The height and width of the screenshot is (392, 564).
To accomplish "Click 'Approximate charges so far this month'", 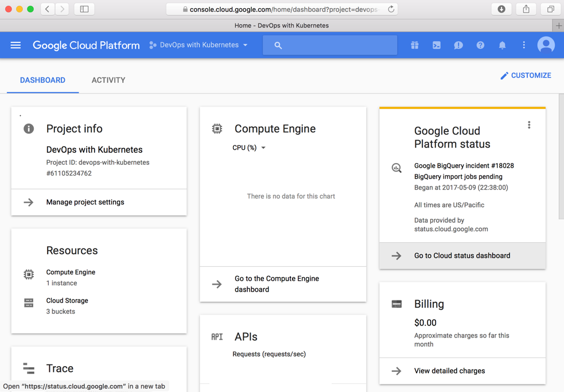I will coord(462,340).
